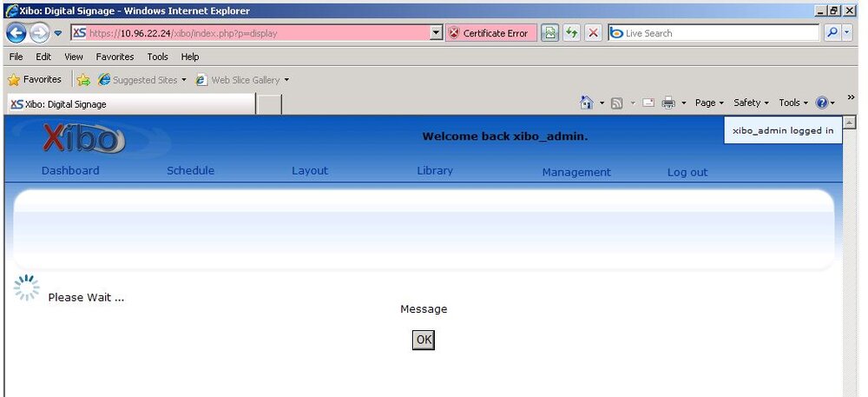Open the Schedule link

190,170
